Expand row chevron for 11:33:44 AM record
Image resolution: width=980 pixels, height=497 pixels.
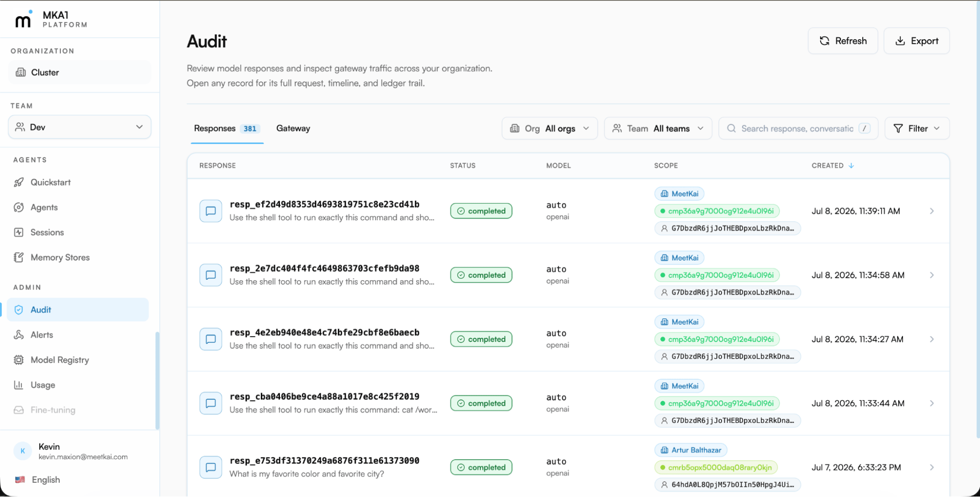pos(931,403)
